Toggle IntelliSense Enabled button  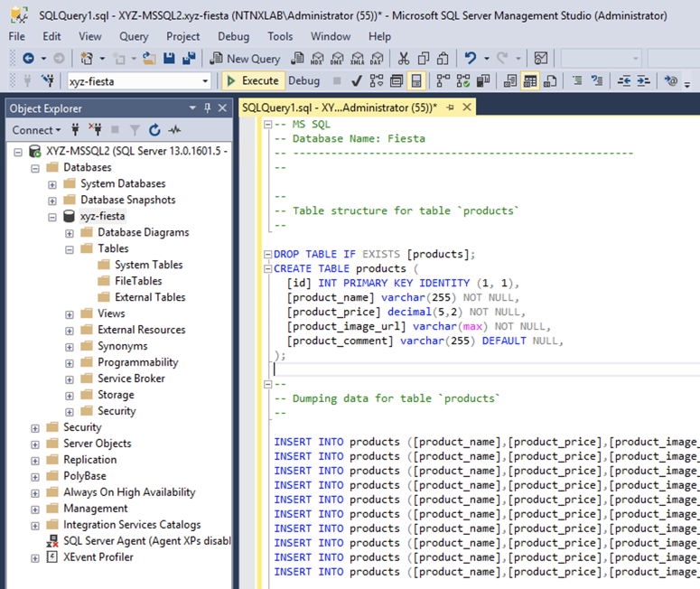416,80
